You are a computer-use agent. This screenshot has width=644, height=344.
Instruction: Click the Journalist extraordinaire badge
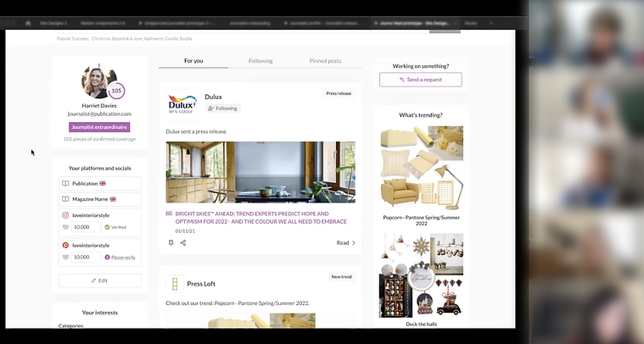(99, 127)
